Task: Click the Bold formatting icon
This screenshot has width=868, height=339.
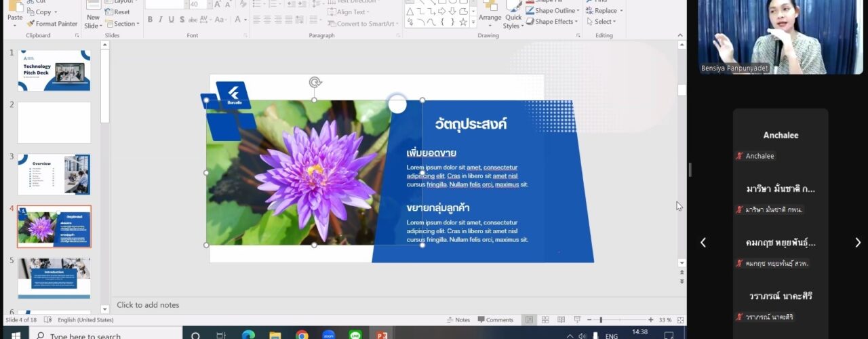Action: [x=150, y=20]
